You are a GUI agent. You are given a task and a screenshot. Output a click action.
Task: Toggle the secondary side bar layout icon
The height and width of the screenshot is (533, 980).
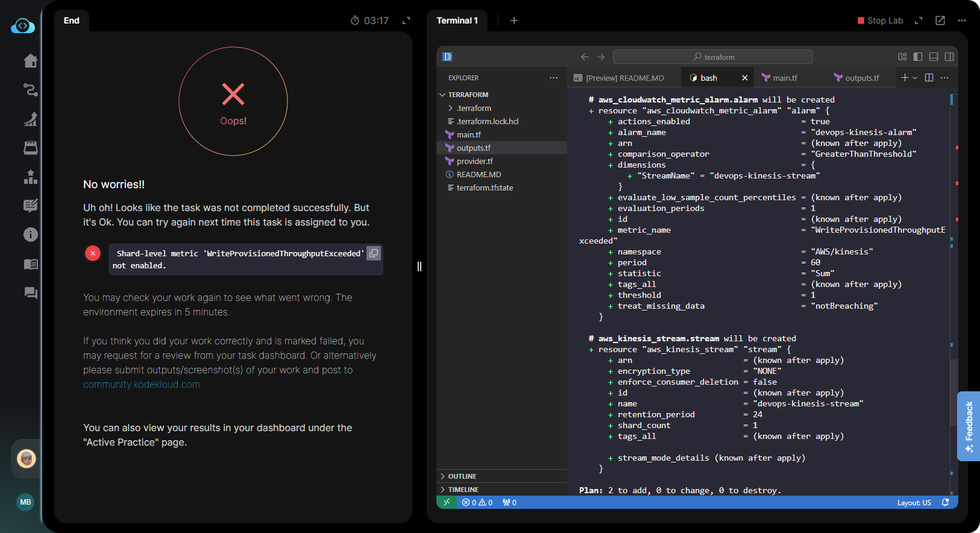[x=949, y=57]
